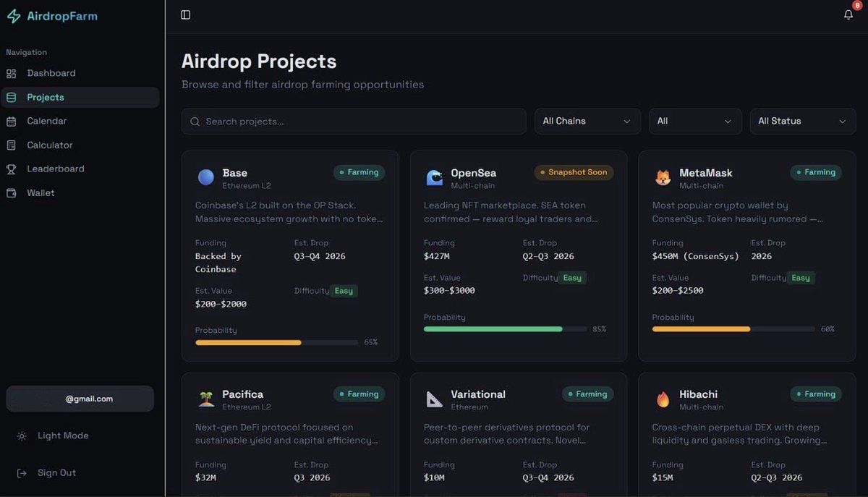Open the Pacifica project title
868x497 pixels.
tap(243, 394)
